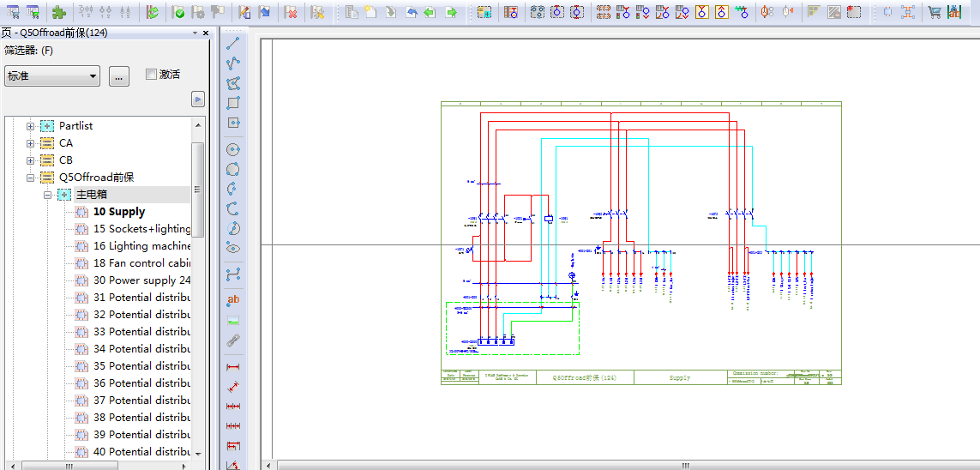The image size is (980, 470).
Task: Select the Q5Offroad前保 project label
Action: coord(96,178)
